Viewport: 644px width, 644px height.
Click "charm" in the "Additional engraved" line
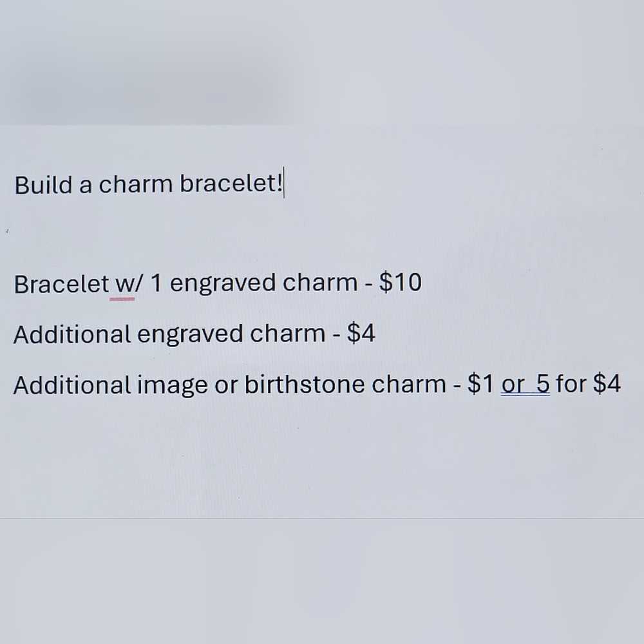click(287, 334)
